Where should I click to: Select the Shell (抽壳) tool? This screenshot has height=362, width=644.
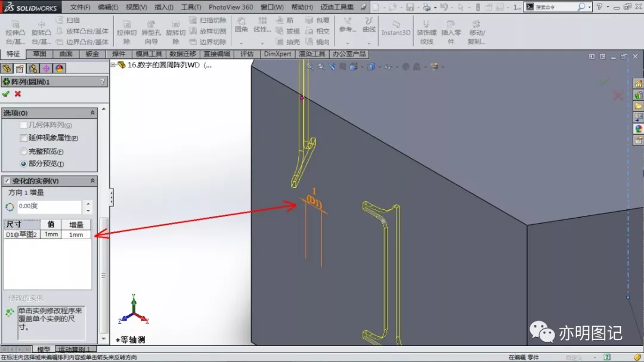(288, 42)
